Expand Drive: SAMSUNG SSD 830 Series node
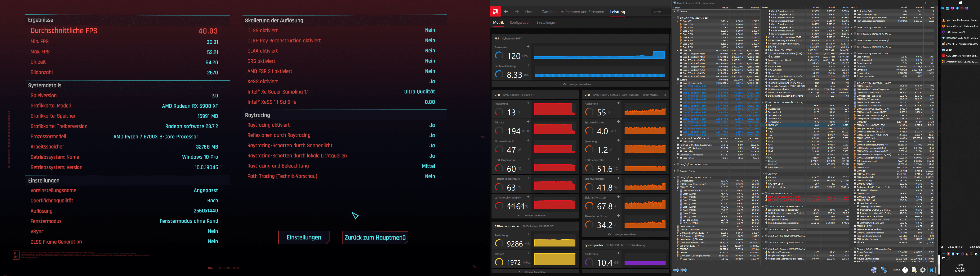Image resolution: width=980 pixels, height=276 pixels. point(851,40)
